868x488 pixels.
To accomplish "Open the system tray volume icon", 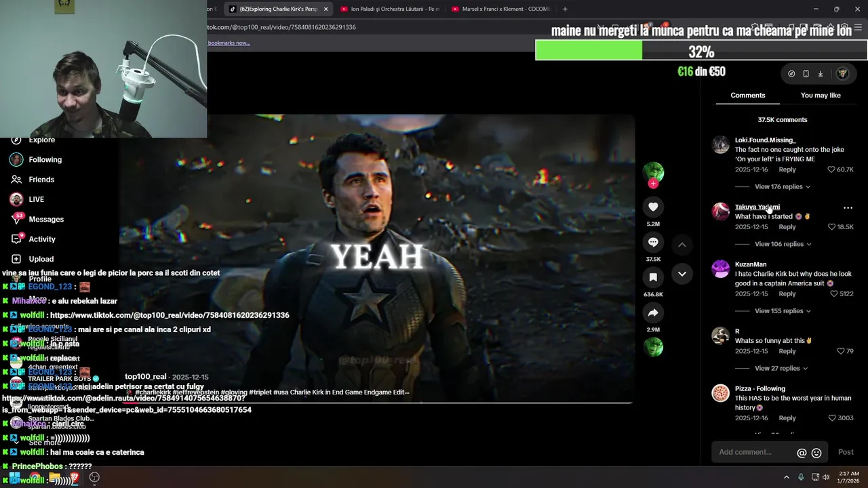I will pyautogui.click(x=826, y=477).
